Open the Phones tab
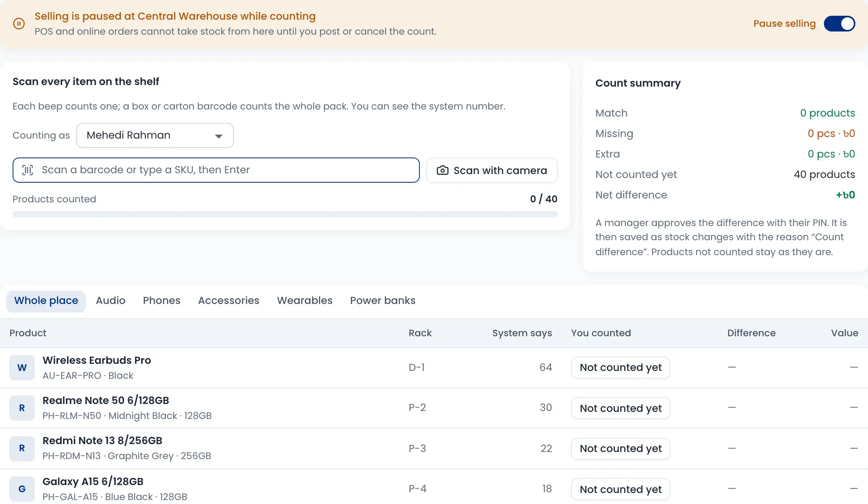The width and height of the screenshot is (868, 504). [161, 301]
